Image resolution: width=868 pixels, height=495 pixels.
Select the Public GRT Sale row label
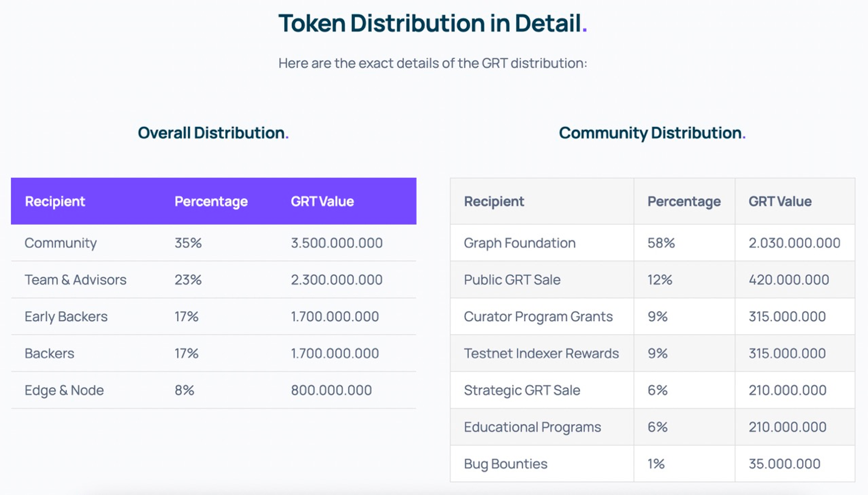pos(512,279)
